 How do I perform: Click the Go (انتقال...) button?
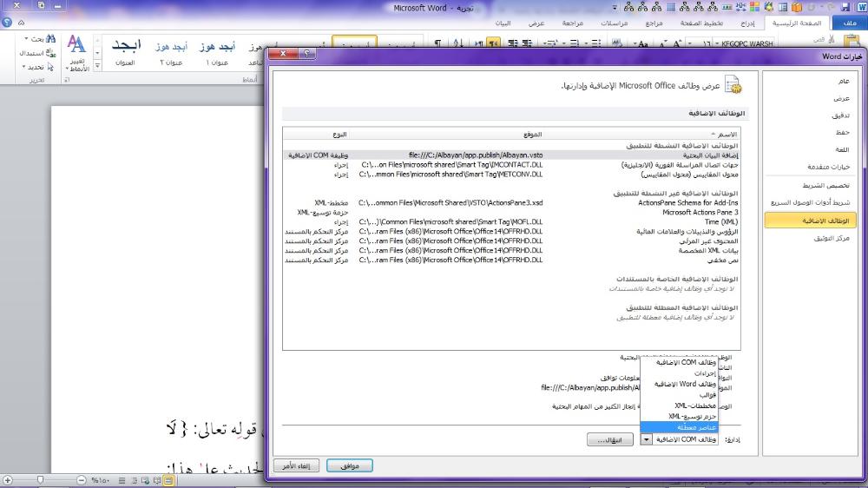pyautogui.click(x=610, y=440)
